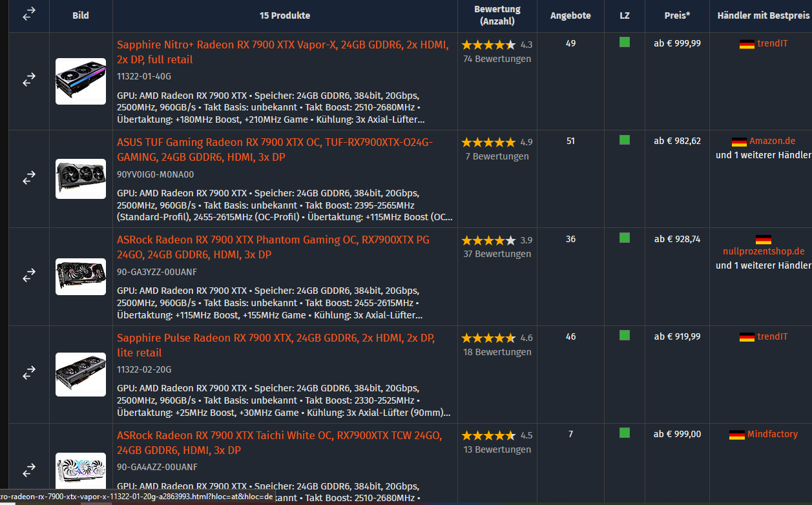Click green availability square for Taichi White
812x505 pixels.
tap(624, 433)
